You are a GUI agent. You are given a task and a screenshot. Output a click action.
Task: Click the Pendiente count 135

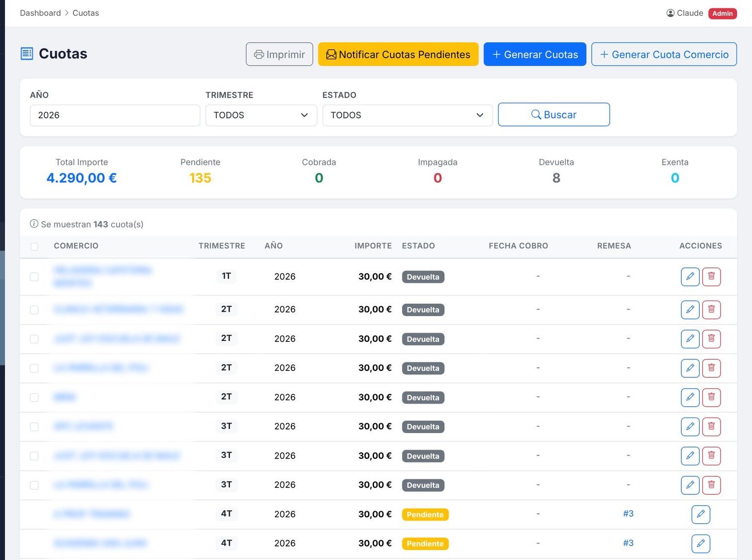(200, 178)
